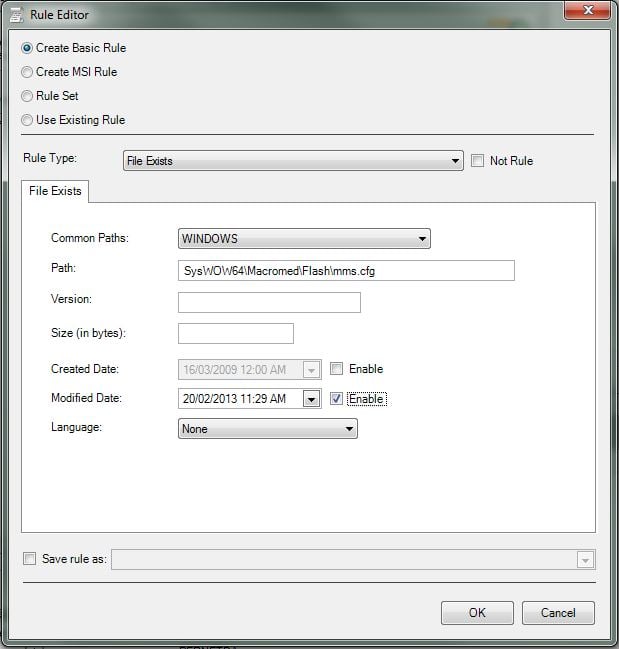Viewport: 619px width, 649px height.
Task: Click the Modified Date label
Action: [x=86, y=398]
